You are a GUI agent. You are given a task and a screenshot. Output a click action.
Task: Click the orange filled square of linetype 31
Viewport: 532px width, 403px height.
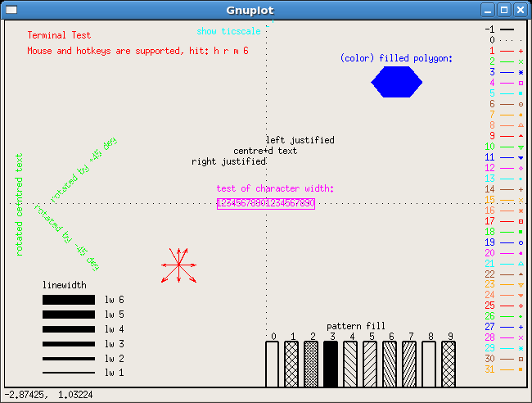tap(521, 369)
